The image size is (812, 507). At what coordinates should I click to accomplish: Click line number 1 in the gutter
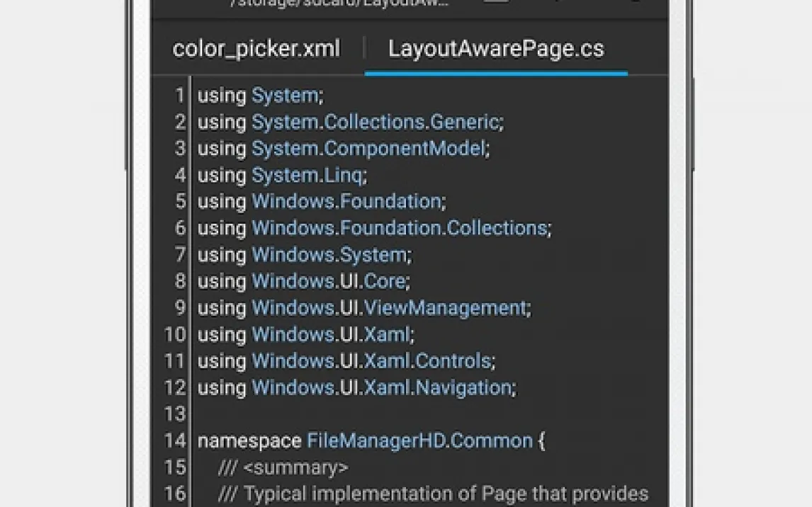(179, 96)
